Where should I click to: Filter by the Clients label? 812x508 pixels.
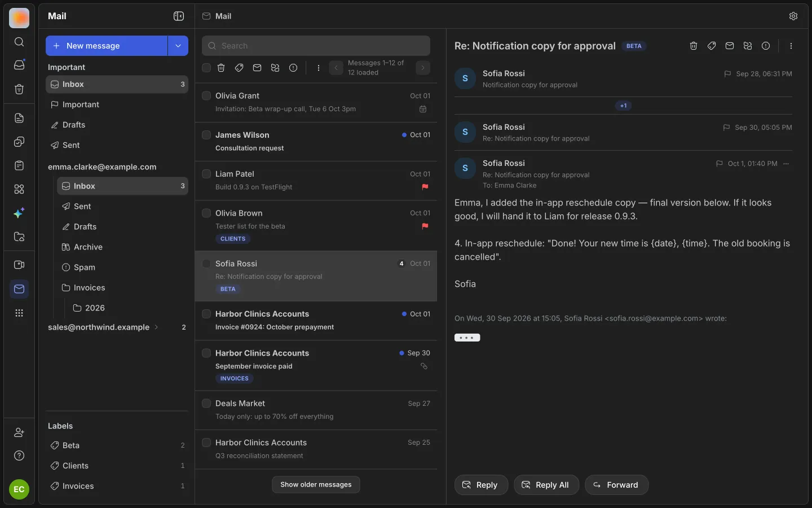pos(117,466)
